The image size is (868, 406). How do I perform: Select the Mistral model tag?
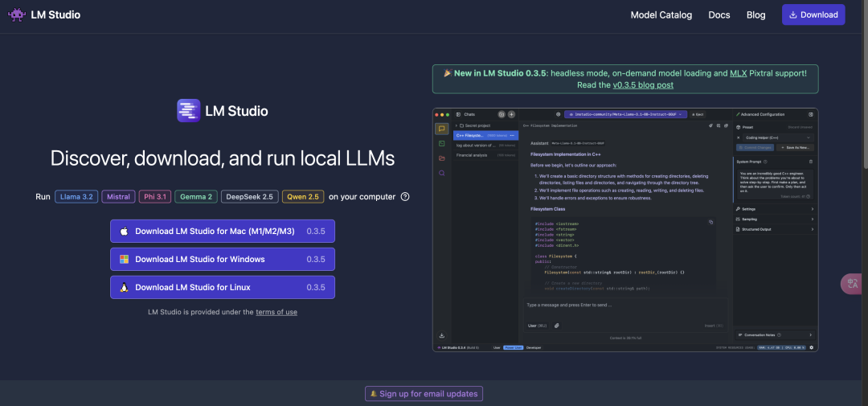coord(119,197)
